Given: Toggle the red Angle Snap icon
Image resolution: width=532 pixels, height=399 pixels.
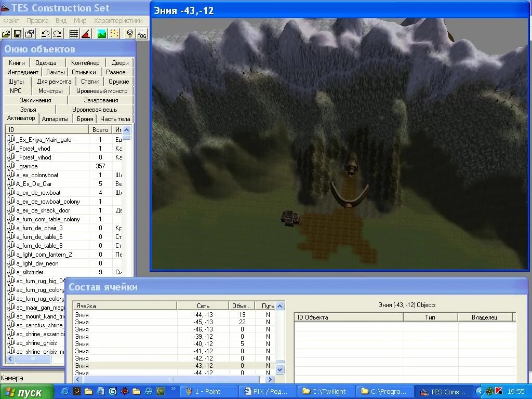Looking at the screenshot, I should point(86,34).
